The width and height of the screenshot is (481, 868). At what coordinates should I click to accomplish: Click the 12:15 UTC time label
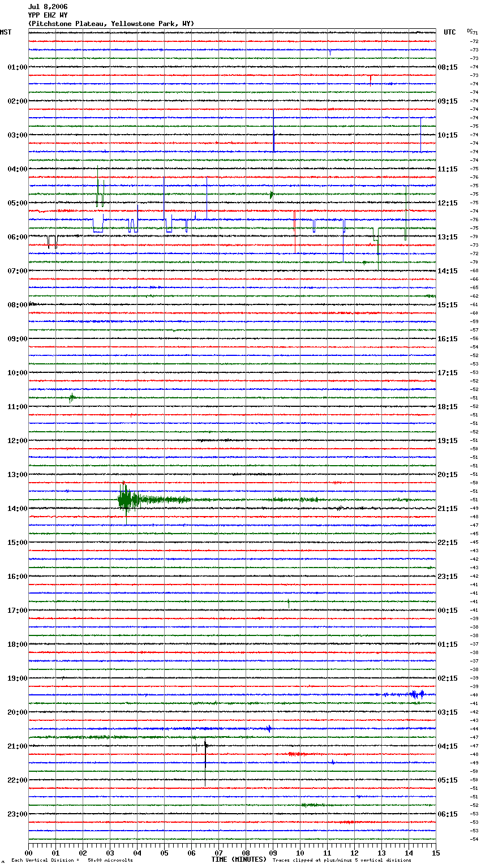click(448, 203)
